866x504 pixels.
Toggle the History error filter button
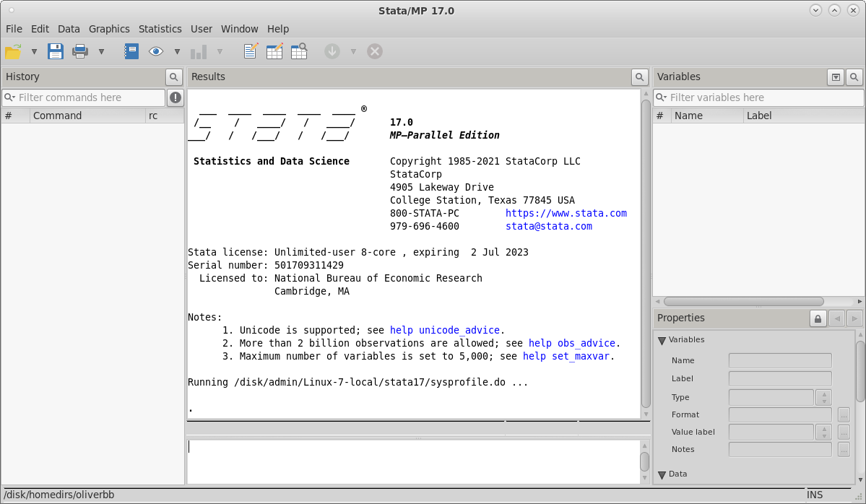coord(176,97)
